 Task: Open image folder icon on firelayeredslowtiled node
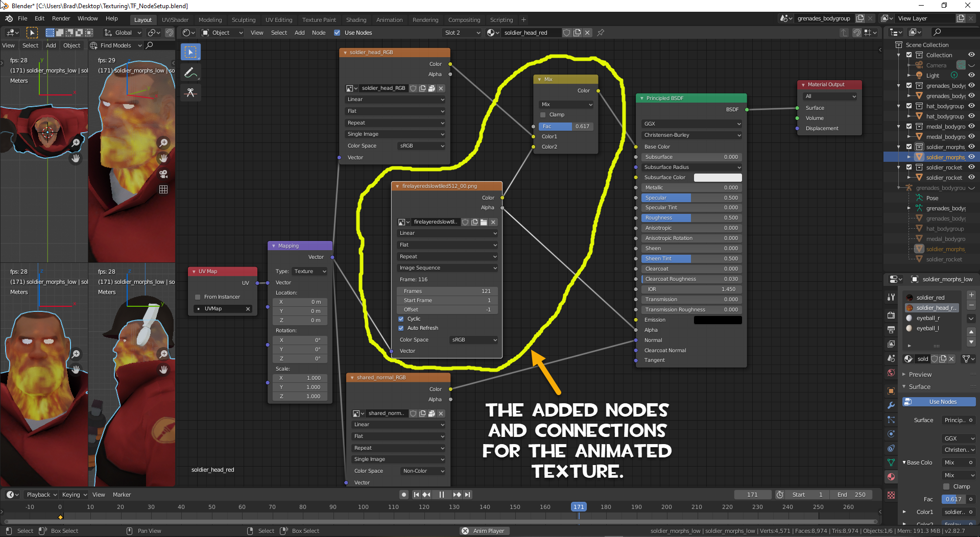point(484,222)
